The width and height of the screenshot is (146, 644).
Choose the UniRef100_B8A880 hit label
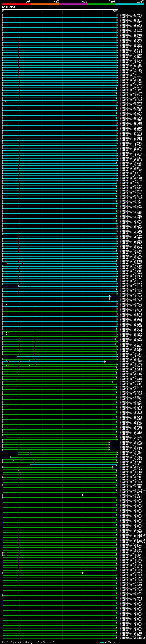pos(131,45)
